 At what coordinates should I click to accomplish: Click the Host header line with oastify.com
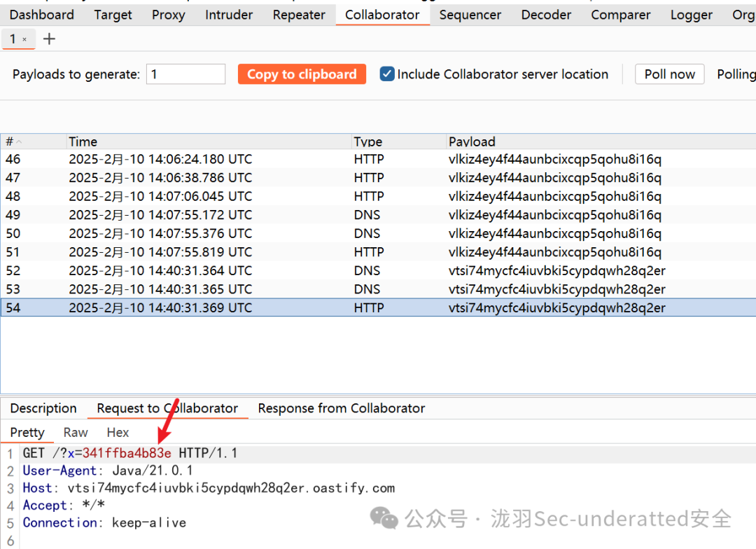click(x=209, y=488)
